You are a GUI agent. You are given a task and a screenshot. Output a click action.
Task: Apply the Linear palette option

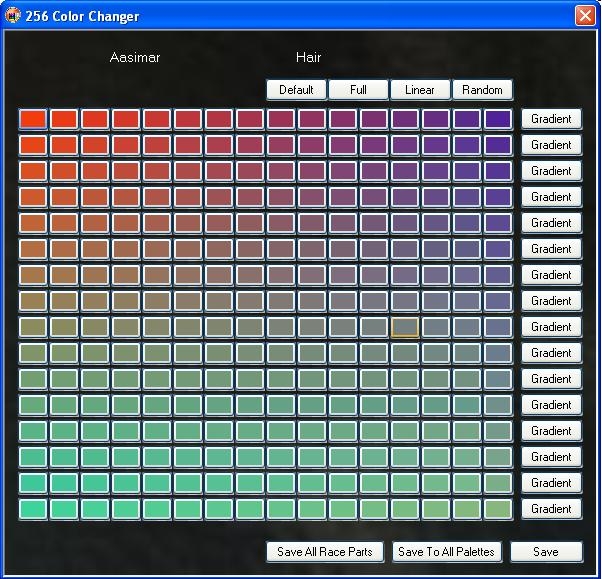point(420,90)
